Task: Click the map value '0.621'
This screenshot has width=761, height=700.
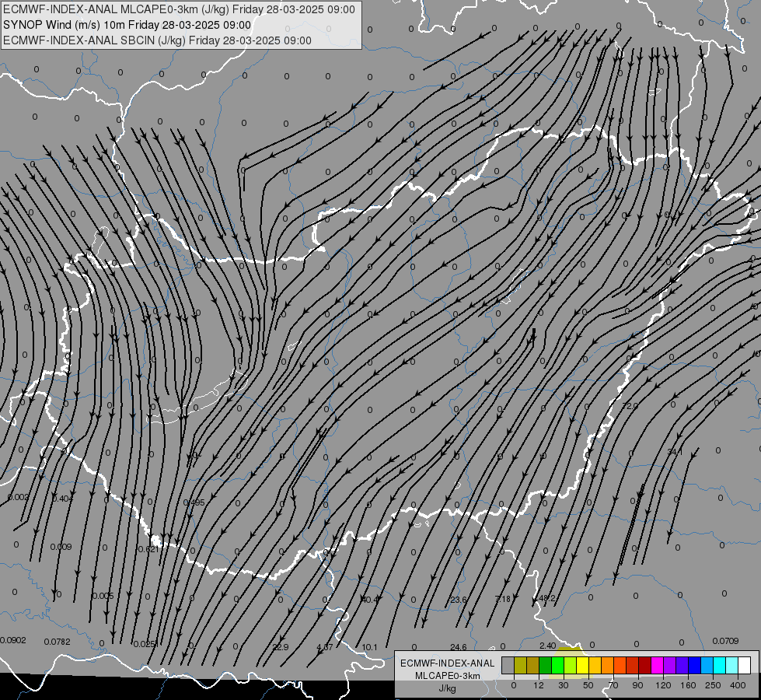Action: coord(148,549)
